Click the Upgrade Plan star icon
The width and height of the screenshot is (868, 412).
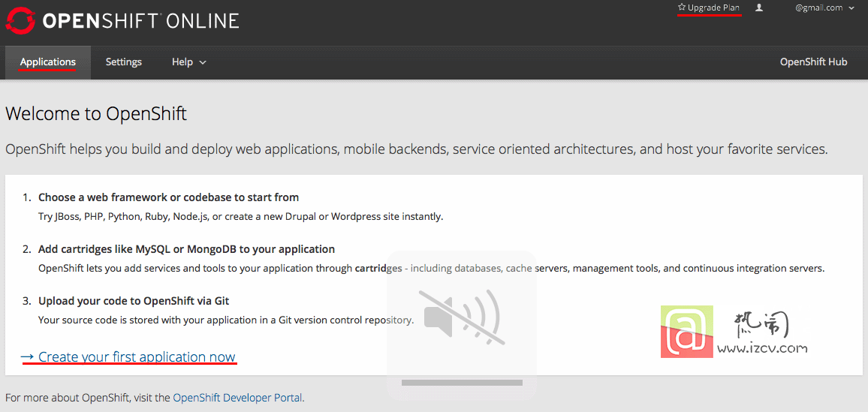coord(682,8)
